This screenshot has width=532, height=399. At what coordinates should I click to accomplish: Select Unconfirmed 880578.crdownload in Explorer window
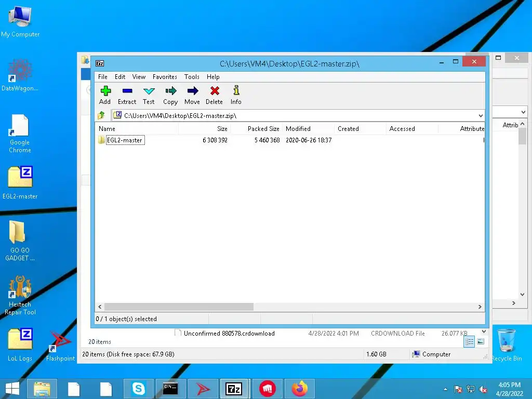(229, 334)
